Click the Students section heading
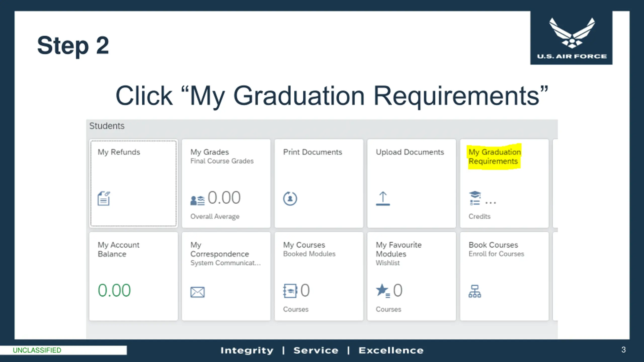Image resolution: width=644 pixels, height=362 pixels. pyautogui.click(x=107, y=126)
